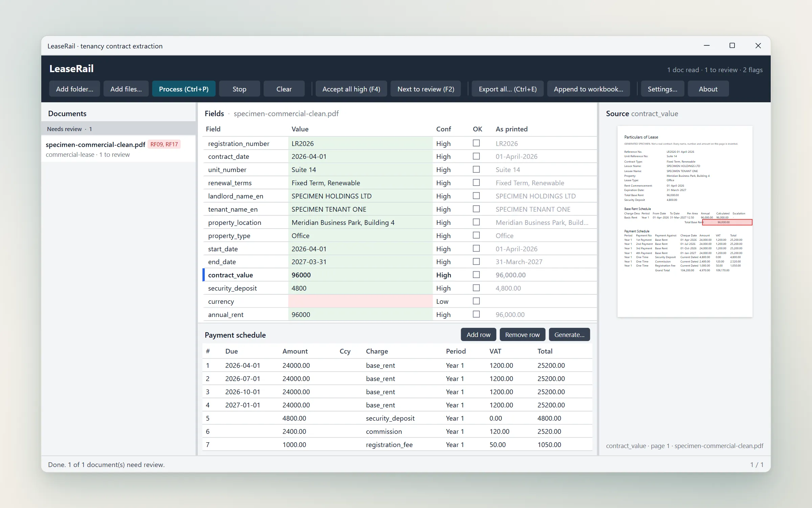Minimize the LeaseRail window
The width and height of the screenshot is (812, 508).
pyautogui.click(x=707, y=45)
